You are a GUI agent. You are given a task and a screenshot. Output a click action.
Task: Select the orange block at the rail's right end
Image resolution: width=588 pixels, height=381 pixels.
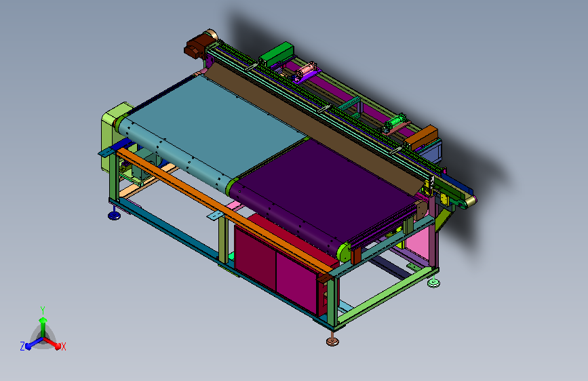point(421,138)
